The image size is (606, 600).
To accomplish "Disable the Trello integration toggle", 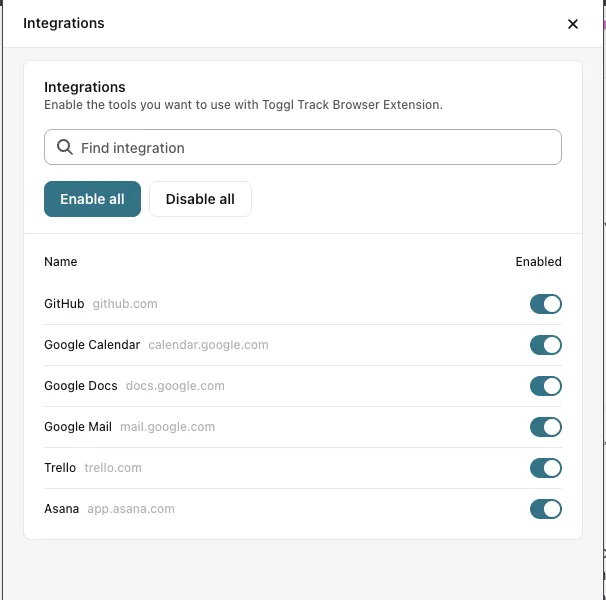I will coord(545,468).
